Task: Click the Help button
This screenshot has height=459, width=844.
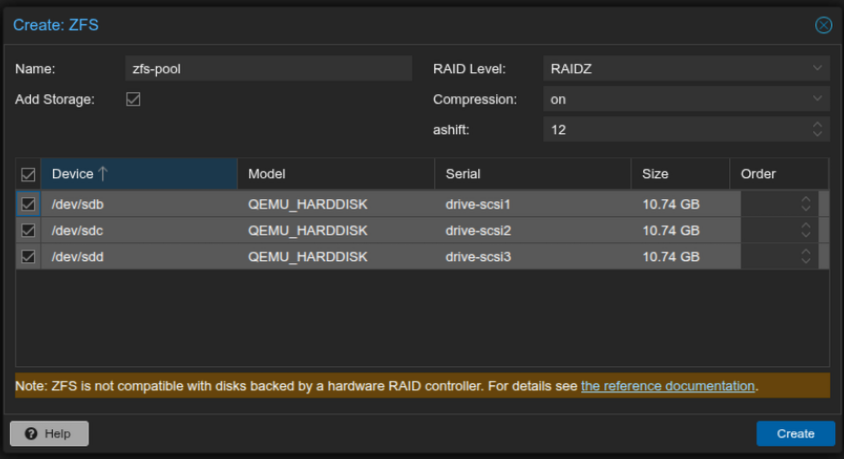Action: pyautogui.click(x=49, y=434)
